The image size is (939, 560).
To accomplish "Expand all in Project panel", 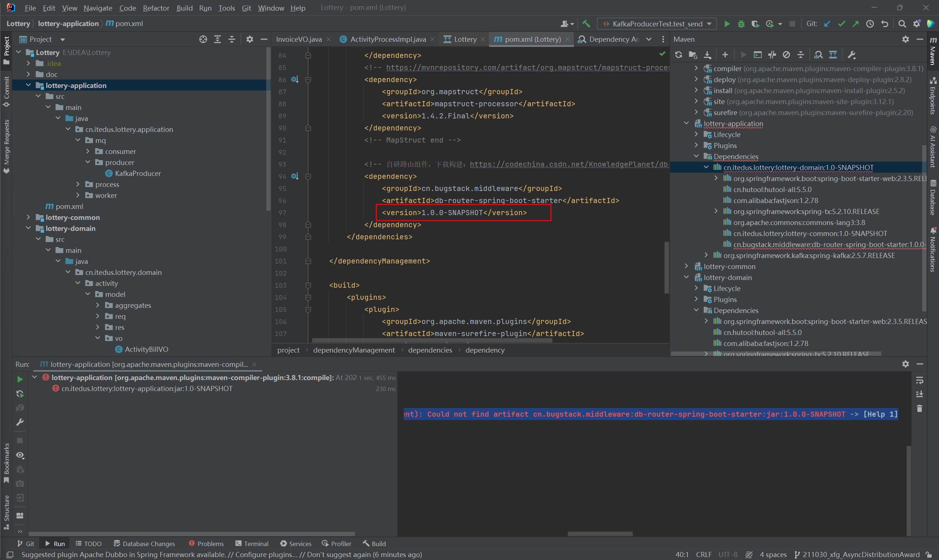I will pyautogui.click(x=218, y=39).
